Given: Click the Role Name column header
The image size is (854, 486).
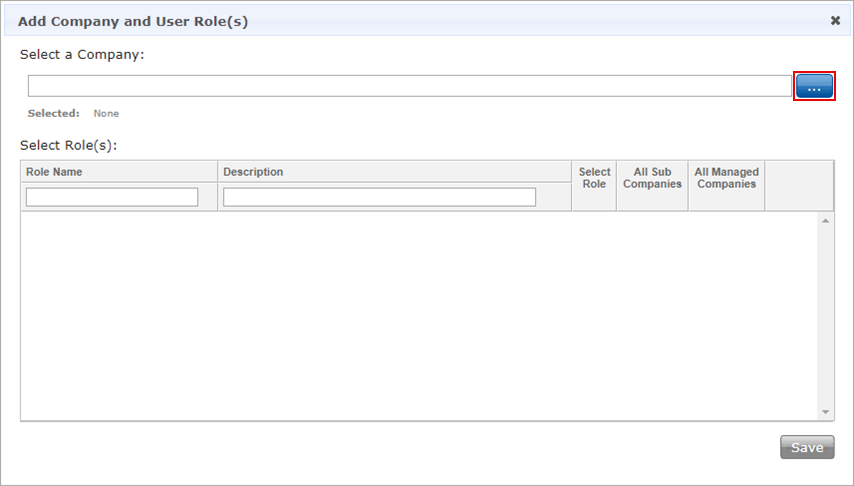Looking at the screenshot, I should 119,172.
